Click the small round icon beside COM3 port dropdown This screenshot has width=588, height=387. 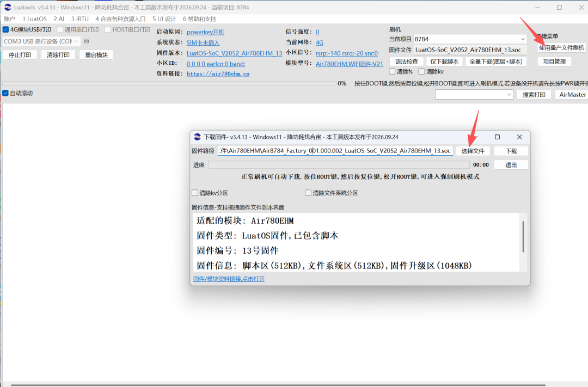(87, 41)
